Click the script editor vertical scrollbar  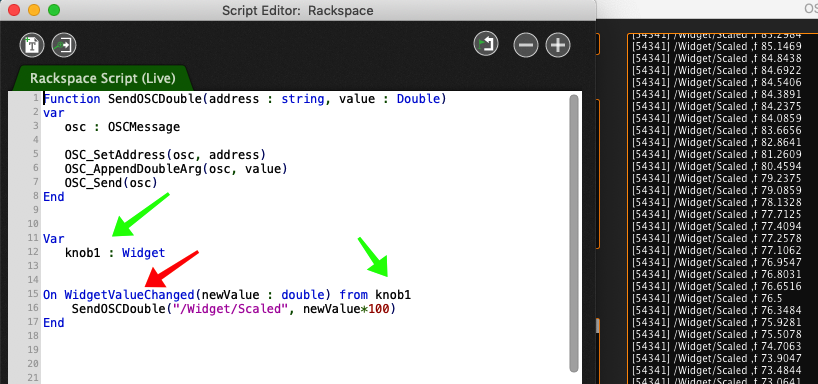[574, 233]
